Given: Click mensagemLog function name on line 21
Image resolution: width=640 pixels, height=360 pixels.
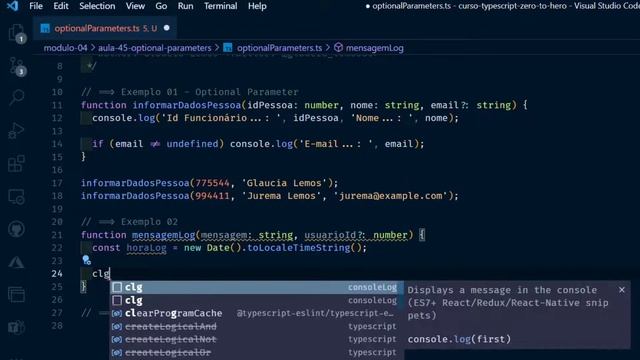Looking at the screenshot, I should 163,235.
